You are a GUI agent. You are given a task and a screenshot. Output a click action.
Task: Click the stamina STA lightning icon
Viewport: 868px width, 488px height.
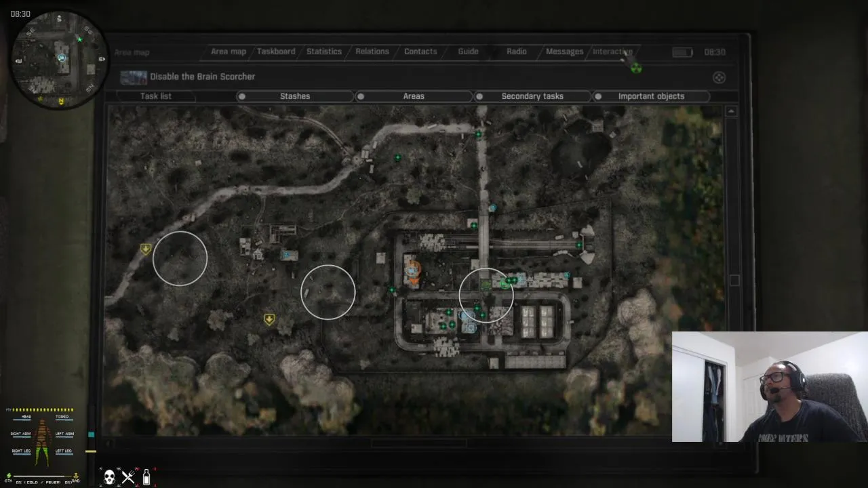pyautogui.click(x=9, y=478)
